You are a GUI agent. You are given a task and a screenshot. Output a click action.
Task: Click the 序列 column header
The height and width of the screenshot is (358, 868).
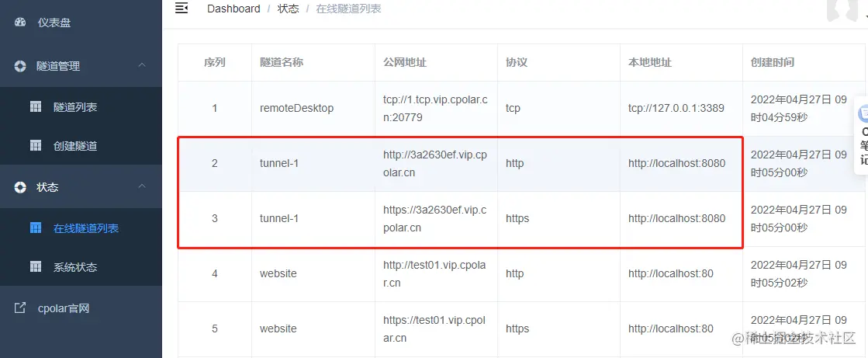(x=215, y=62)
